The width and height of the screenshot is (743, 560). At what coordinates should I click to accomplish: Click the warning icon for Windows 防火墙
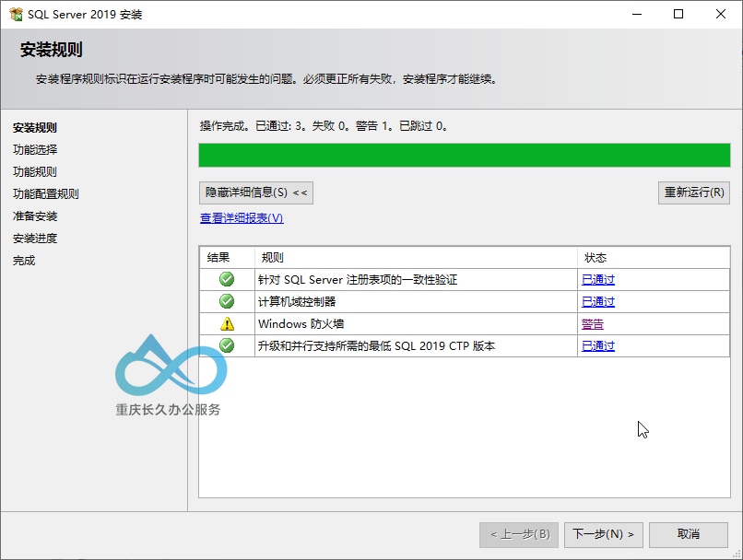tap(227, 324)
